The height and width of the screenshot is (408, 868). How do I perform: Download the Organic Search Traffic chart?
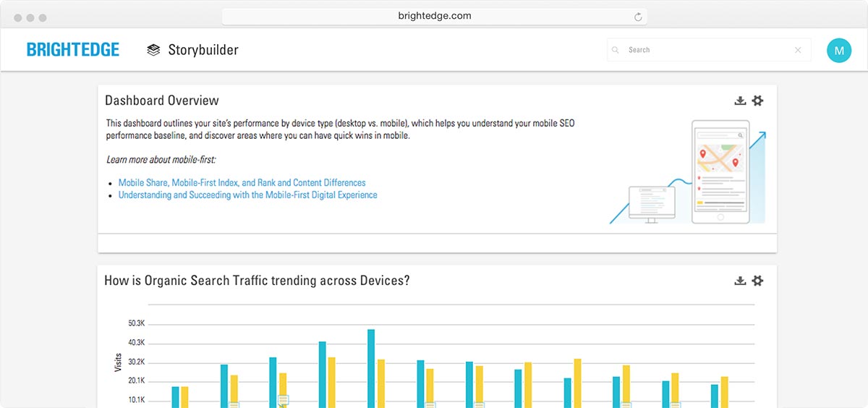[x=740, y=281]
